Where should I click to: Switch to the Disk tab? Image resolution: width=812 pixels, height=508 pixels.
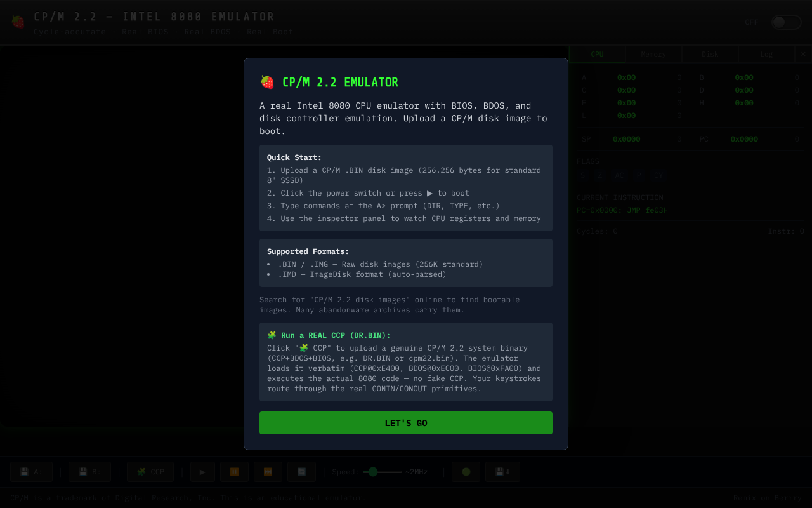click(x=710, y=55)
